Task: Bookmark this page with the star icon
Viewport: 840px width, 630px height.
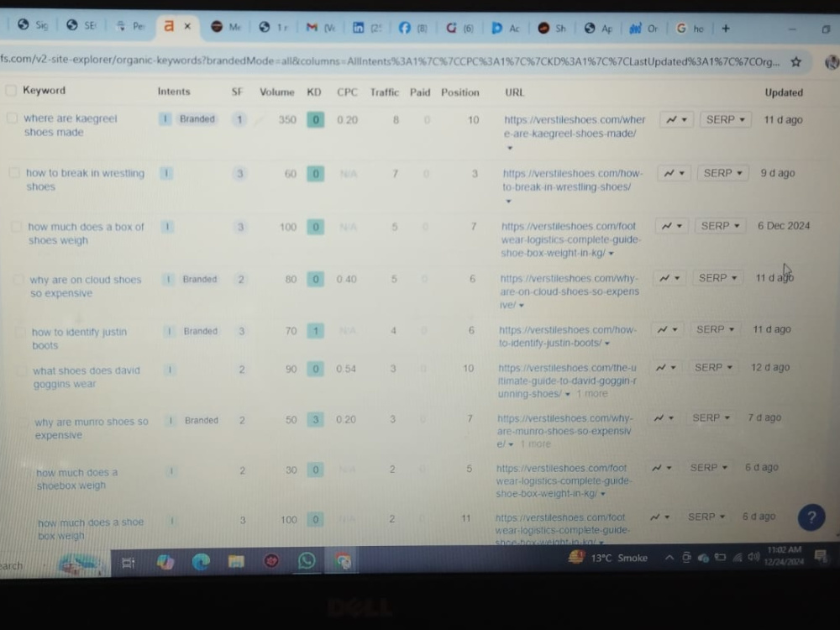Action: [796, 62]
